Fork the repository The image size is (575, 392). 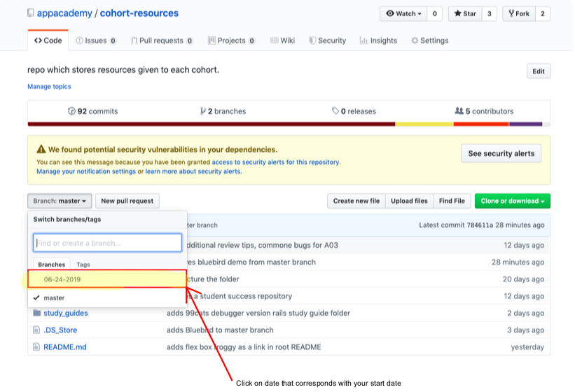pyautogui.click(x=519, y=13)
